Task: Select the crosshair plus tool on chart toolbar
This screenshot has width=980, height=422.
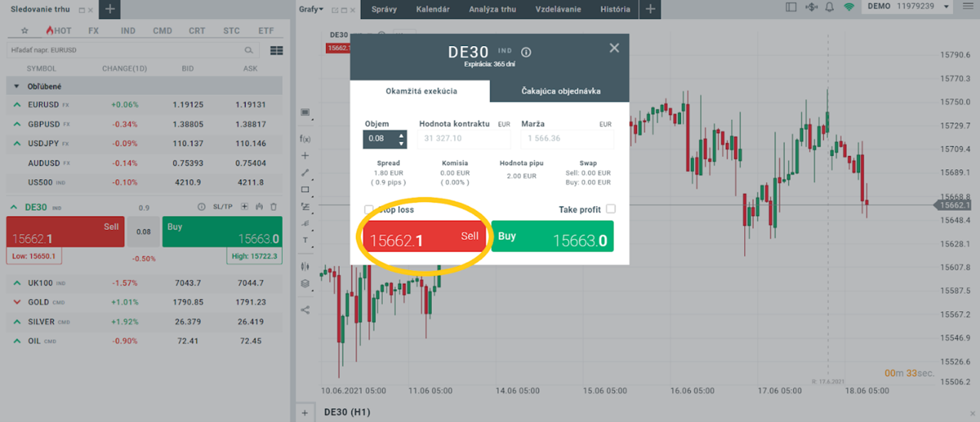Action: [305, 156]
